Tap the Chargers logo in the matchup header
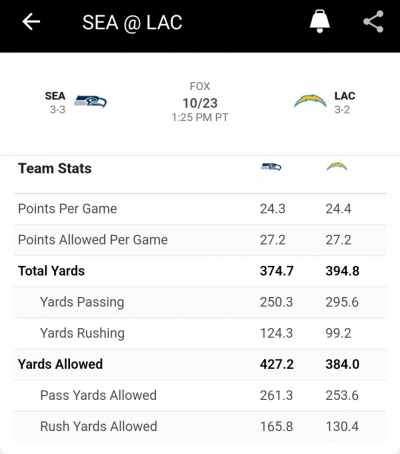The height and width of the screenshot is (454, 400). pyautogui.click(x=310, y=101)
